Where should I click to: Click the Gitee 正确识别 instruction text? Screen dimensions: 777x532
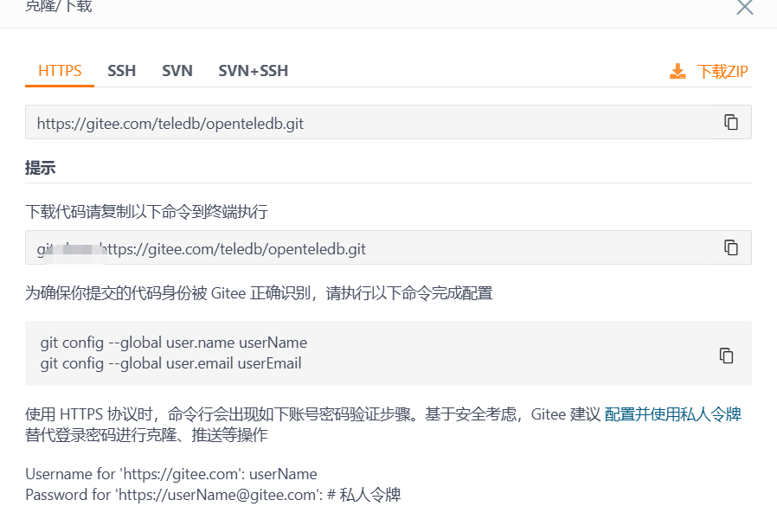pyautogui.click(x=259, y=293)
